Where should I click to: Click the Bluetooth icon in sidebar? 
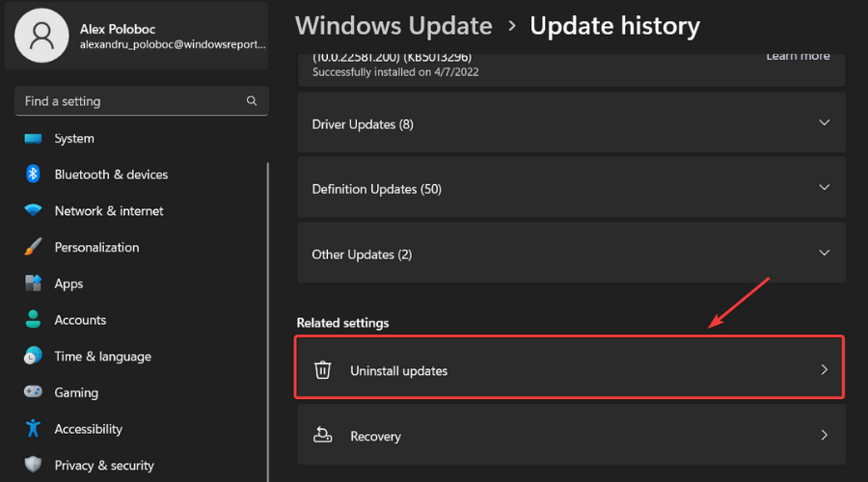pos(33,174)
